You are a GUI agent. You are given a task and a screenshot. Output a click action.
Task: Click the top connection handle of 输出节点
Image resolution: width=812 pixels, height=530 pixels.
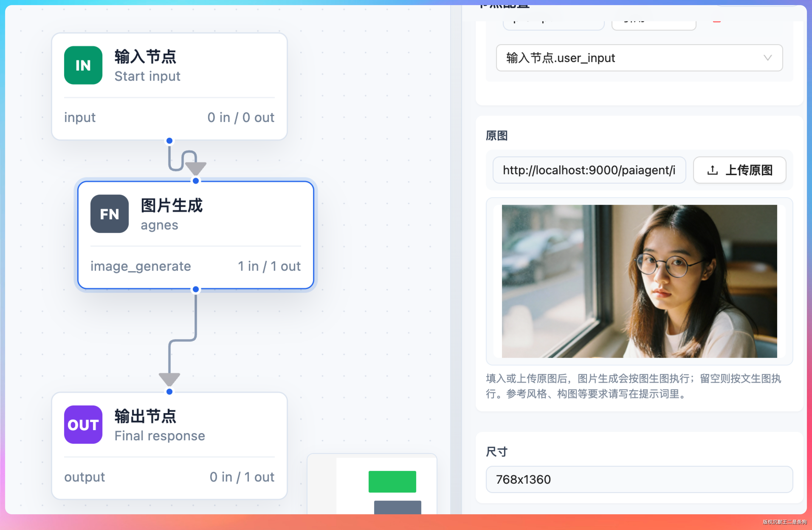coord(169,391)
